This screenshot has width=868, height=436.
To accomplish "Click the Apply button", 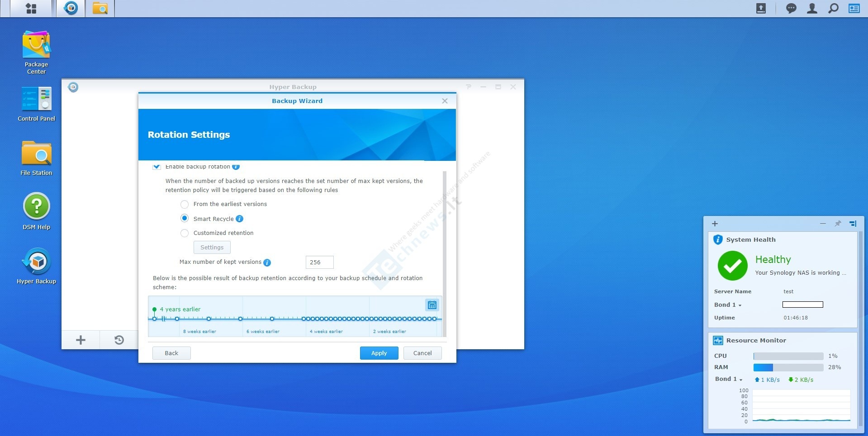I will tap(379, 353).
